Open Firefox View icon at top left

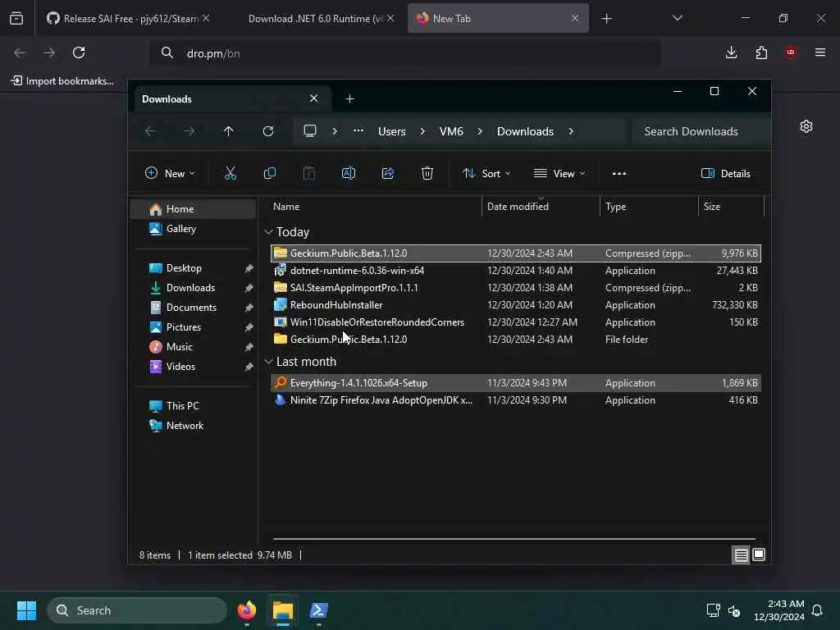tap(16, 18)
